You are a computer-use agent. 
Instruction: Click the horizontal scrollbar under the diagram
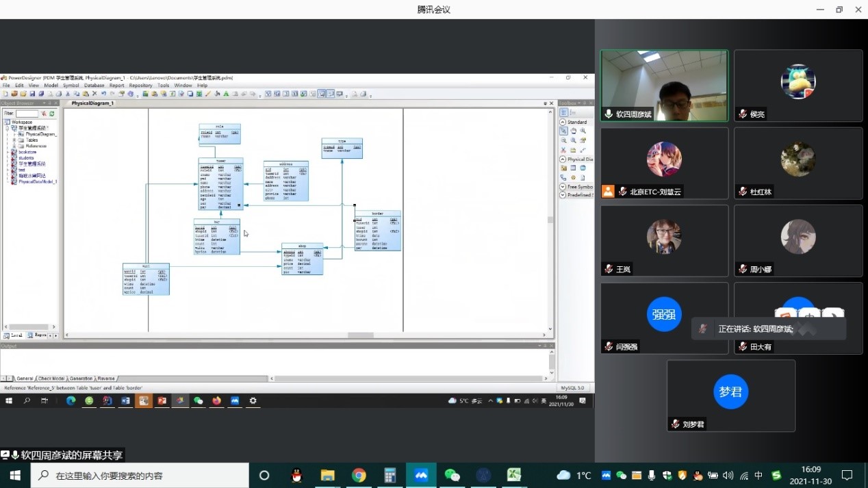coord(360,335)
